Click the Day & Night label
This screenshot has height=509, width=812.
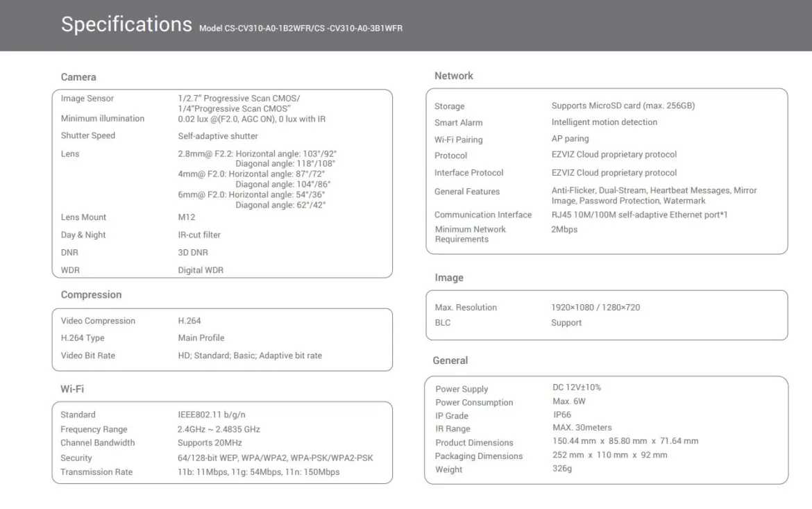pos(83,235)
